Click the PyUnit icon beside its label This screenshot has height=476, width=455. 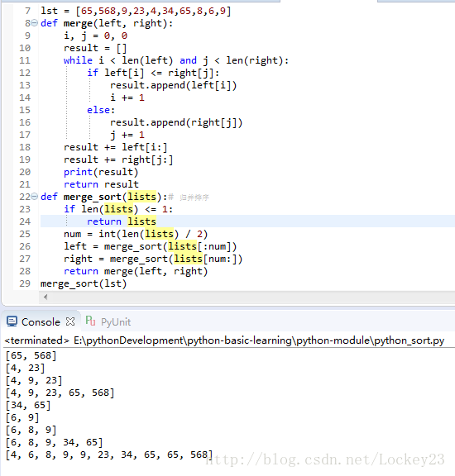click(90, 321)
